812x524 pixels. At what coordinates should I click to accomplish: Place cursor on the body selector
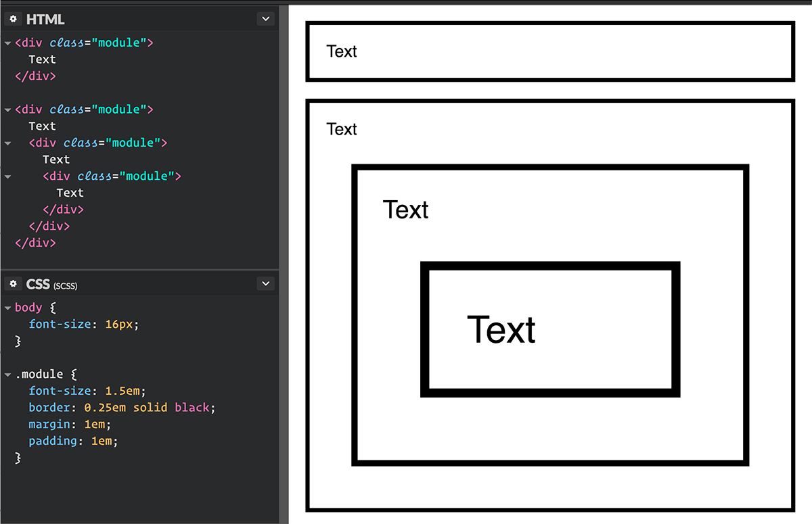coord(28,308)
